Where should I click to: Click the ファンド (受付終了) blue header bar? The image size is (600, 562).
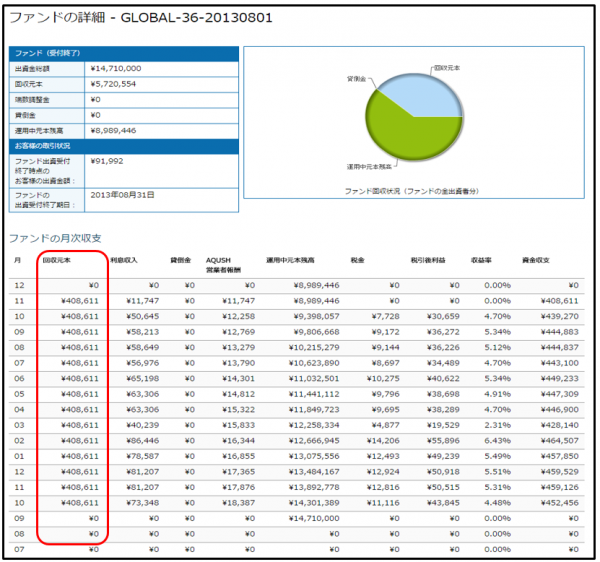click(124, 54)
